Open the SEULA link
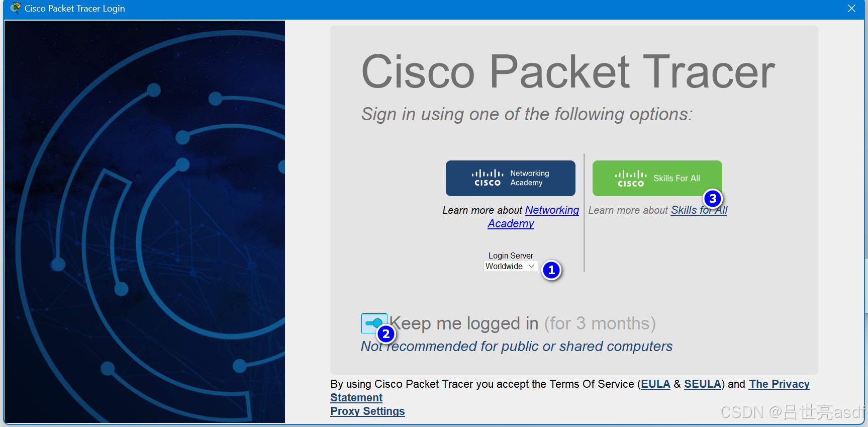Screen dimensions: 868x427 702,384
